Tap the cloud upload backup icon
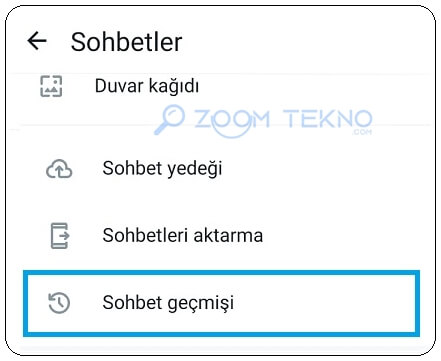 click(59, 169)
